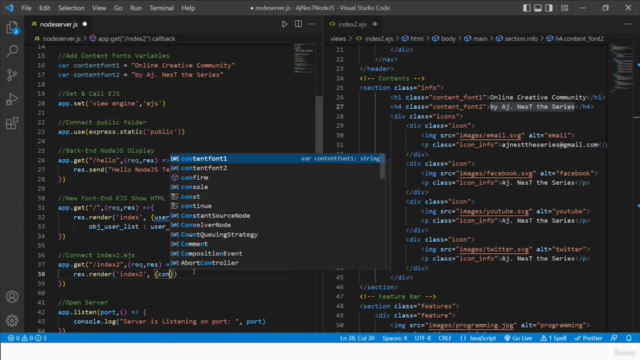
Task: Open the Edit menu
Action: click(x=44, y=8)
